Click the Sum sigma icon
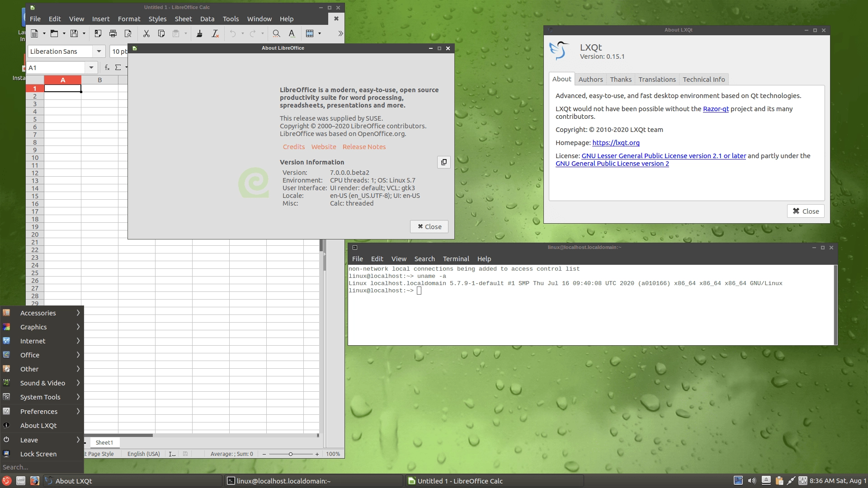 click(x=118, y=67)
